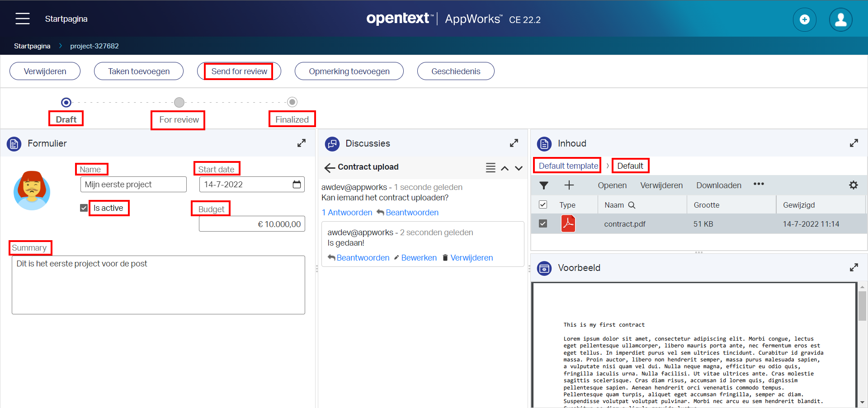Click the Send for review button
This screenshot has height=408, width=868.
[239, 71]
